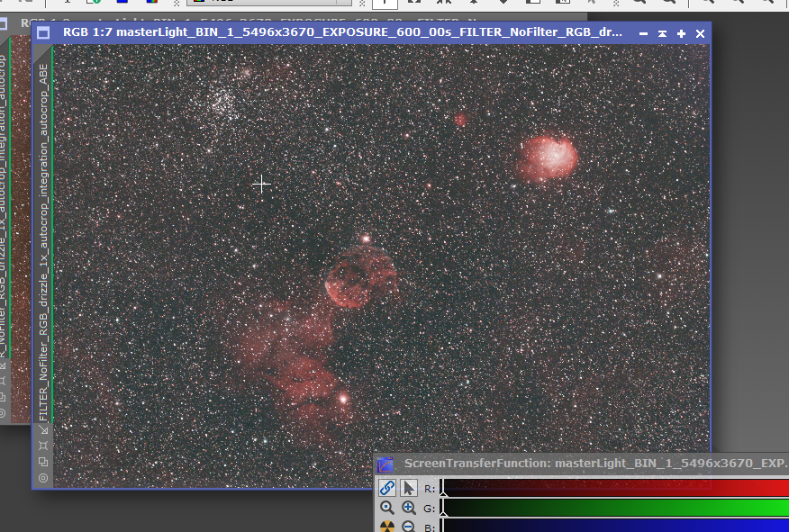Click the bright round nebula in the image
The width and height of the screenshot is (789, 532).
(548, 158)
